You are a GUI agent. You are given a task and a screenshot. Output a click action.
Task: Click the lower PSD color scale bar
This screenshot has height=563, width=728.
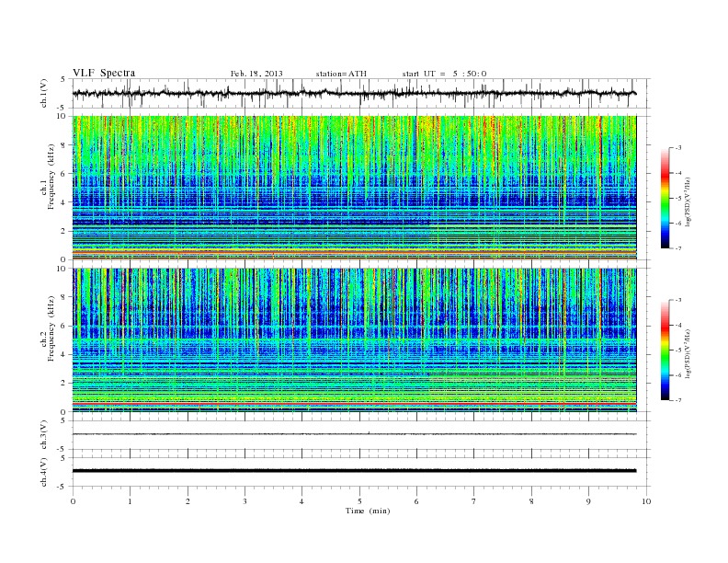click(x=665, y=350)
